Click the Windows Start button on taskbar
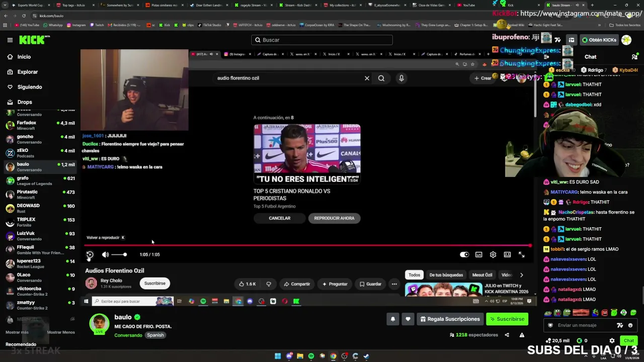The height and width of the screenshot is (362, 644). point(278,356)
